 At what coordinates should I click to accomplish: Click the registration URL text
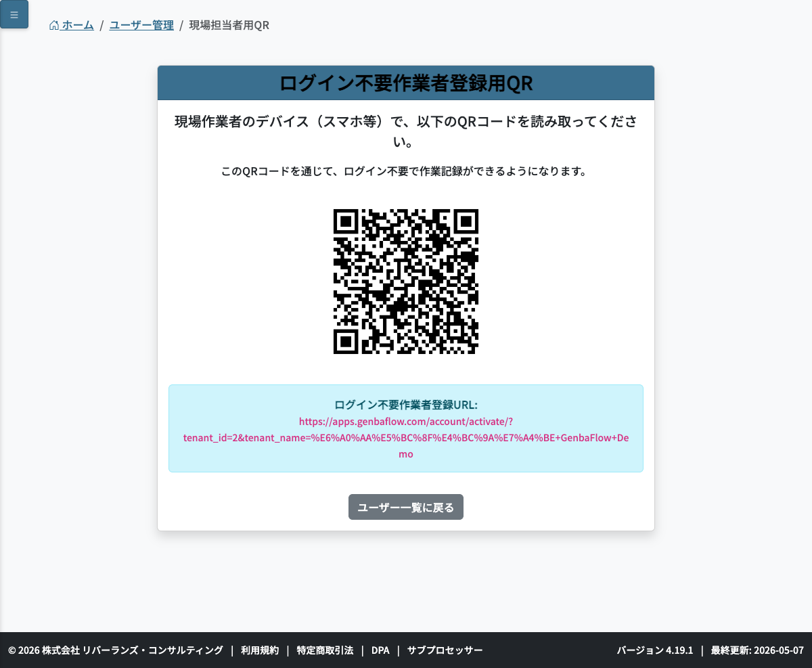coord(406,437)
